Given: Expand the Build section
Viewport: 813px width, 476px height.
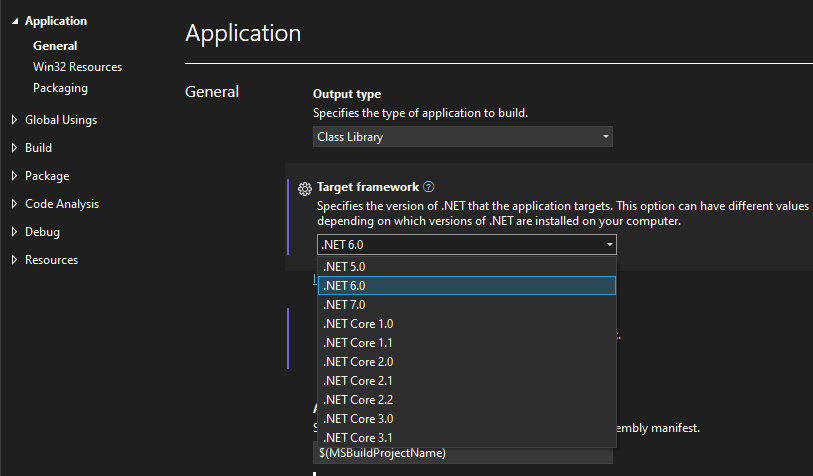Looking at the screenshot, I should point(15,148).
